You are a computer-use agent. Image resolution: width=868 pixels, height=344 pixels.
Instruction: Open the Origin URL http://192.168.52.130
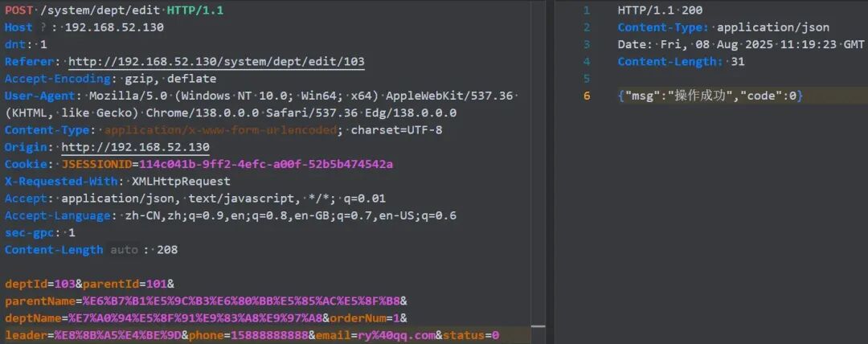[135, 147]
